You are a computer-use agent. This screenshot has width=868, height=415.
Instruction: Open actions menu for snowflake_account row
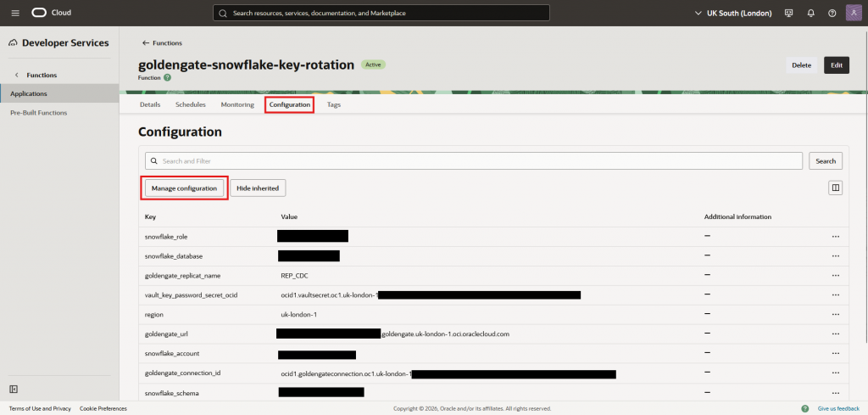(x=835, y=354)
